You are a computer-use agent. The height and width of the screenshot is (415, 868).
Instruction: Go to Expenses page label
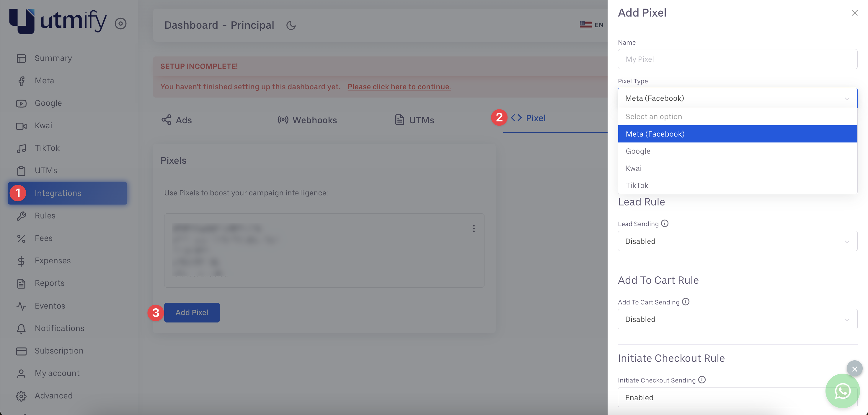(53, 260)
